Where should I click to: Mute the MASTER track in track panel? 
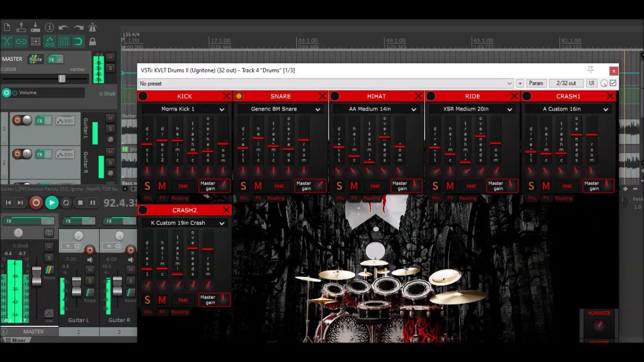tap(110, 57)
